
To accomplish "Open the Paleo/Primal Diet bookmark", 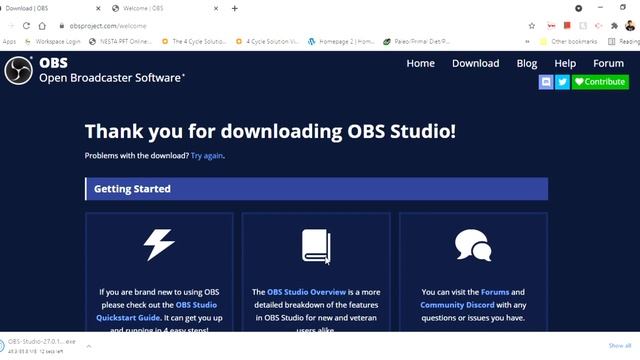I will (417, 42).
